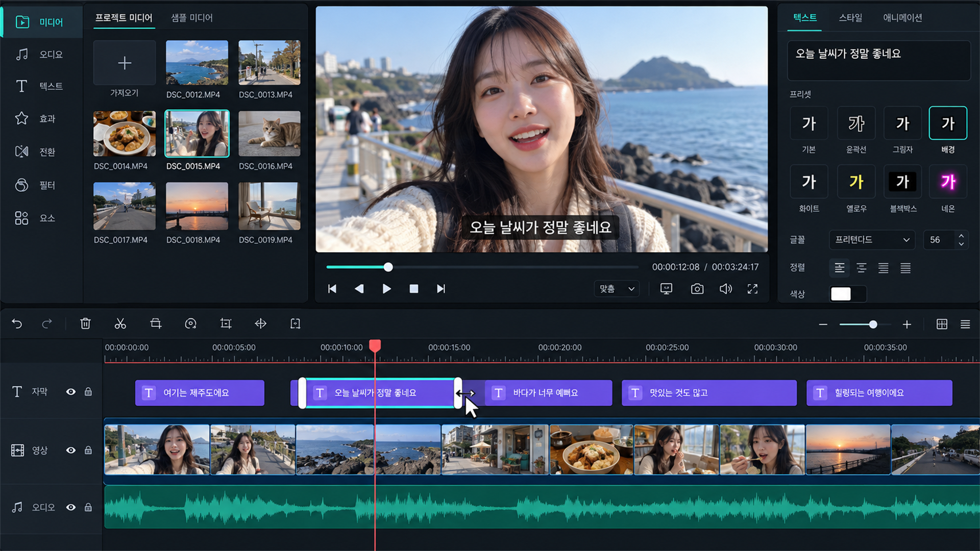Switch the timeline to grid view icon
980x551 pixels.
click(x=942, y=324)
